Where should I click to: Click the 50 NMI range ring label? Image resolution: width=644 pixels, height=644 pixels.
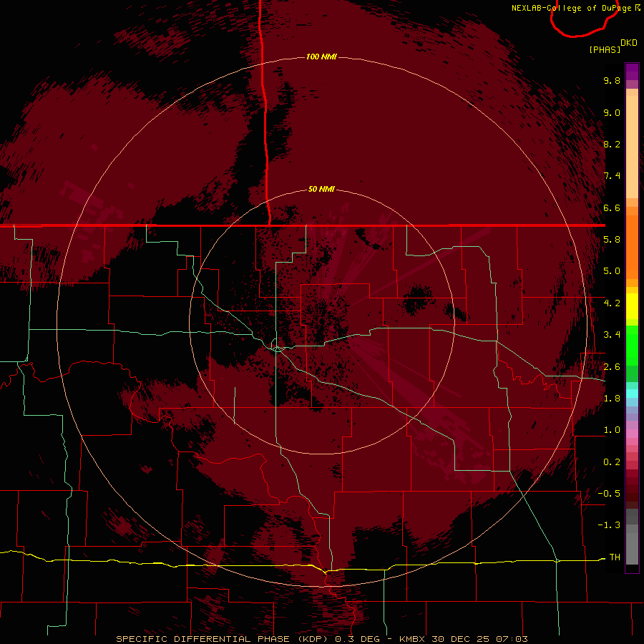click(x=321, y=189)
